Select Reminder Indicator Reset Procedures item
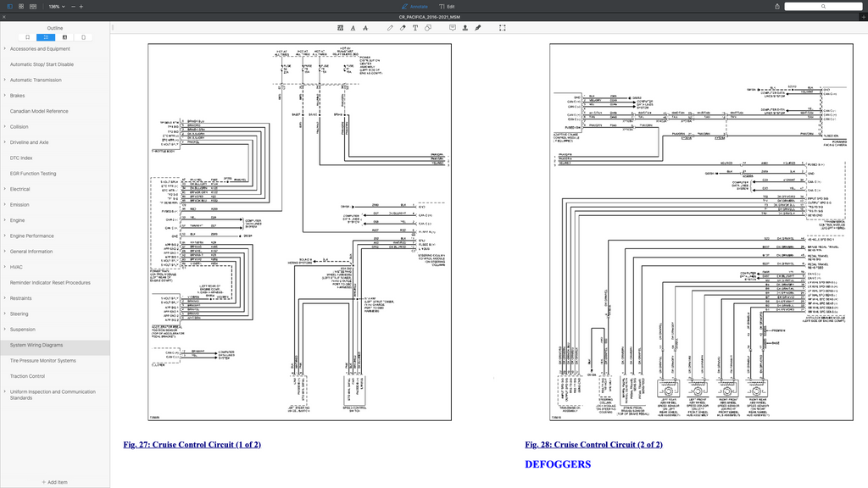Image resolution: width=868 pixels, height=488 pixels. click(x=50, y=283)
